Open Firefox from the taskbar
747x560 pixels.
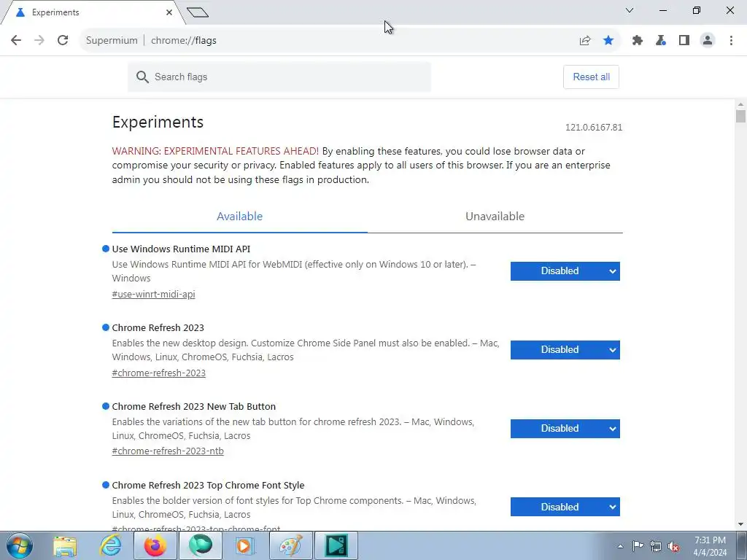click(x=155, y=545)
